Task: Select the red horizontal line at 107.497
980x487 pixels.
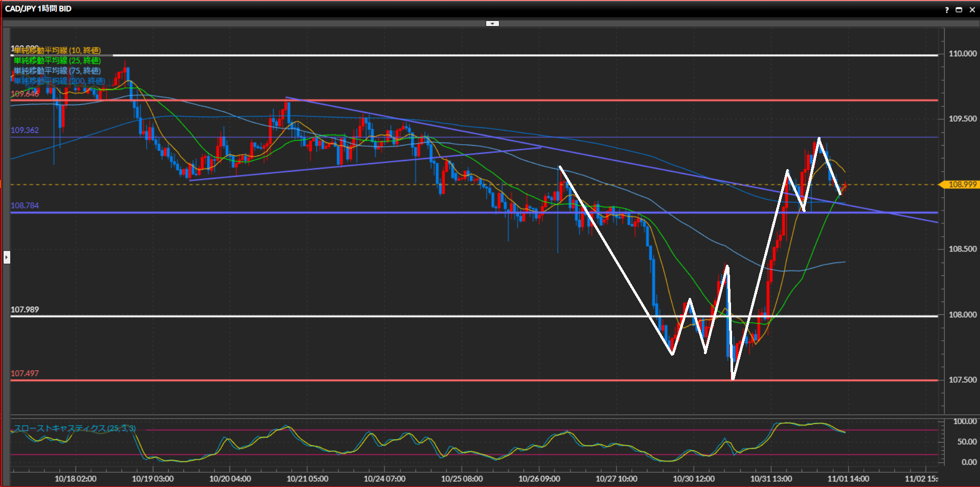Action: 358,380
